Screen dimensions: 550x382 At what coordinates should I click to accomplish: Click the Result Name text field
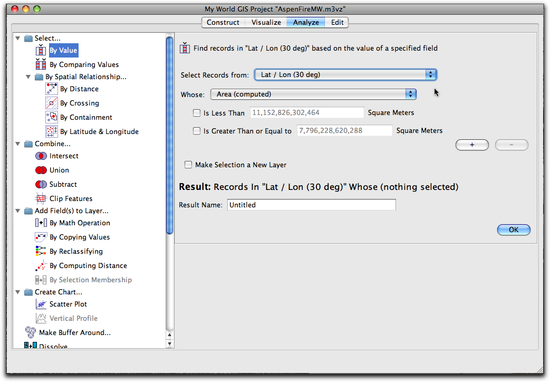pyautogui.click(x=311, y=205)
